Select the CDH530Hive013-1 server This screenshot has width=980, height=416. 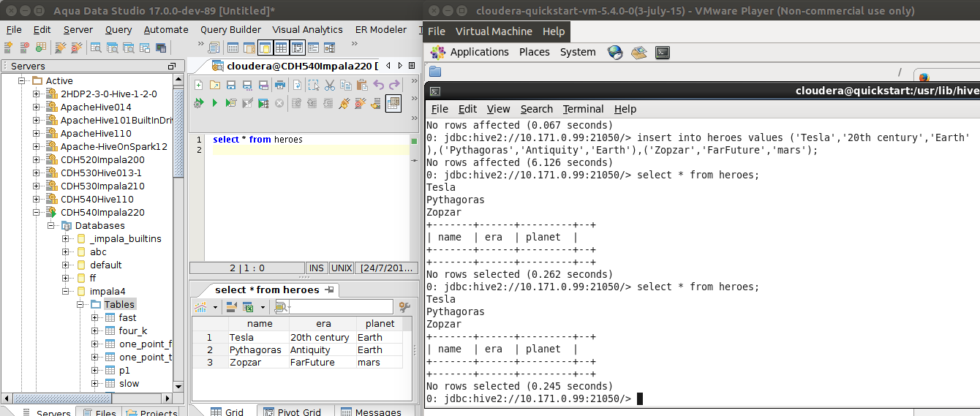tap(101, 173)
